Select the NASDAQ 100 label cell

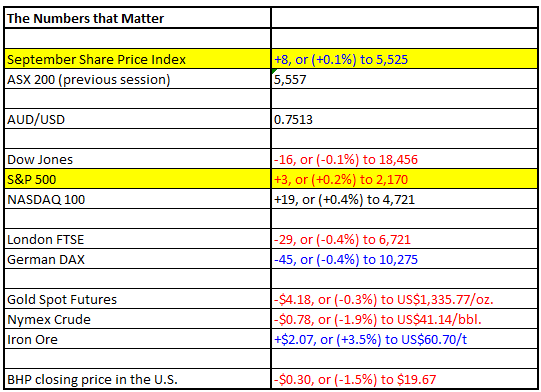(137, 199)
